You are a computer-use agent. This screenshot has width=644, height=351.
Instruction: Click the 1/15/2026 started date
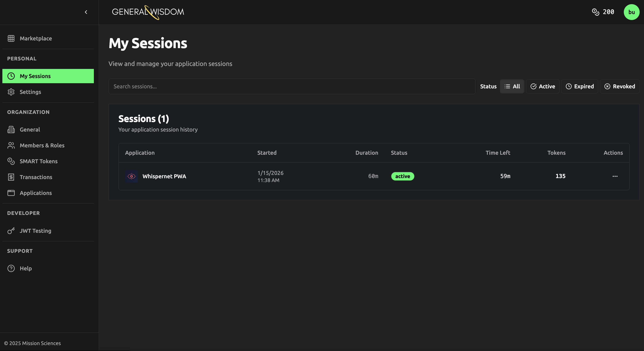(x=271, y=173)
